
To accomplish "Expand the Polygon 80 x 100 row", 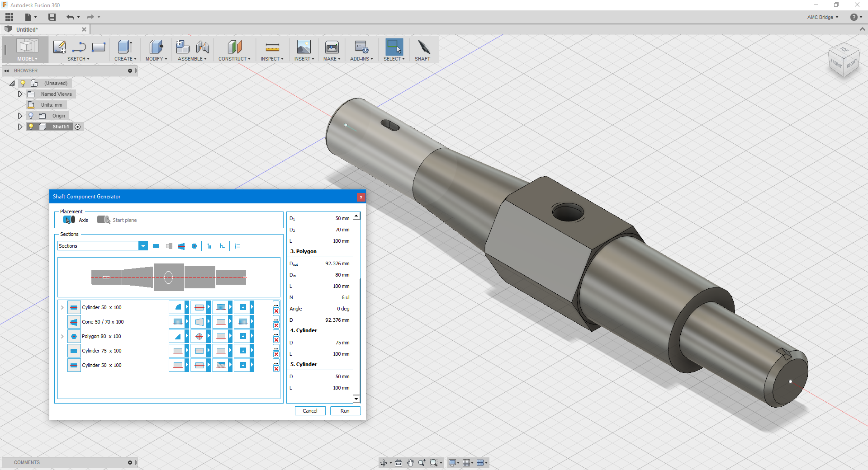I will point(62,336).
